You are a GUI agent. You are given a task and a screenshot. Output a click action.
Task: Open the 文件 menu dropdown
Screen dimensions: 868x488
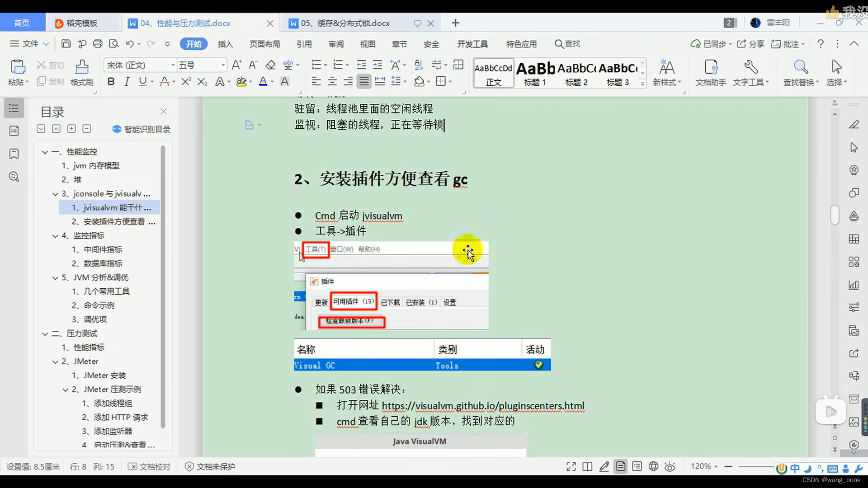29,44
